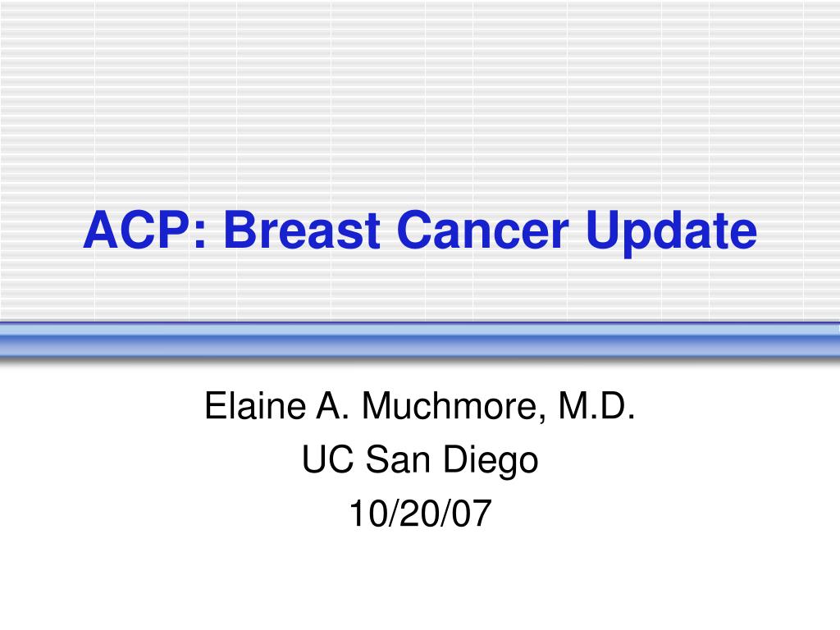Select the date "10/20/07"

tap(420, 514)
